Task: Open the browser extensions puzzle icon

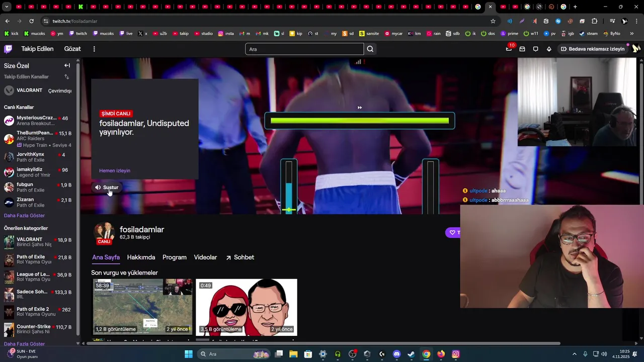Action: click(594, 21)
